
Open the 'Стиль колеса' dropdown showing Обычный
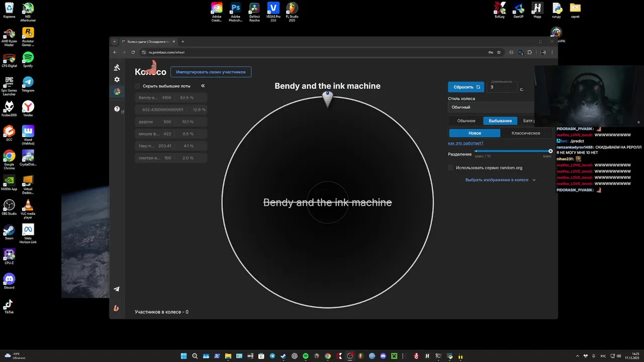click(x=491, y=107)
